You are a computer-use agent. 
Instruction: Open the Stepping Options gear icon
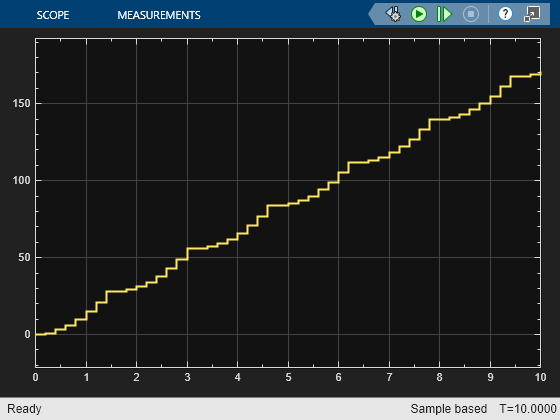coord(393,14)
